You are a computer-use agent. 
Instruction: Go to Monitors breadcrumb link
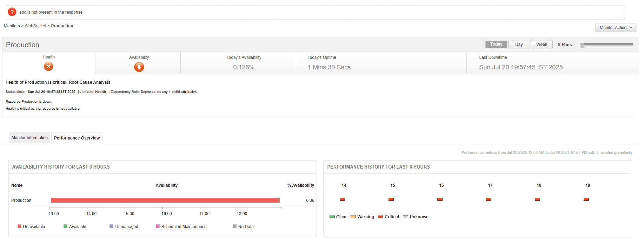[12, 26]
